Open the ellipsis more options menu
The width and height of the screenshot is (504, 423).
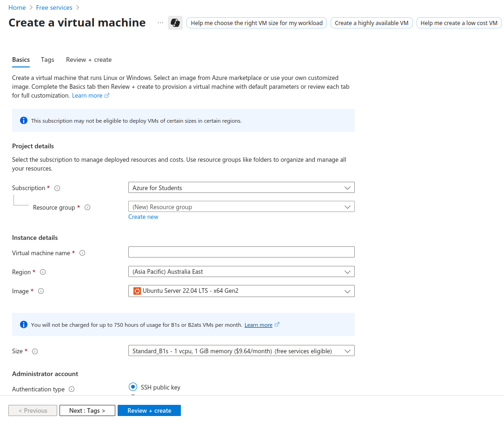pos(160,23)
